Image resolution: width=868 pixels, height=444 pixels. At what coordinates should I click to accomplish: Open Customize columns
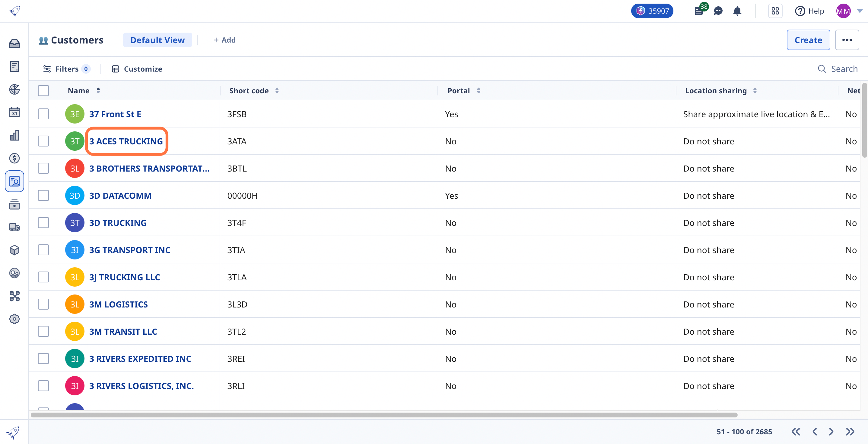click(137, 69)
